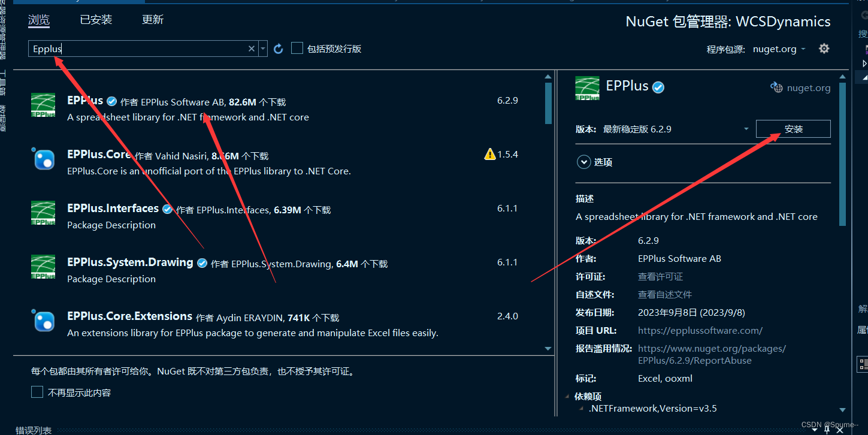This screenshot has width=868, height=435.
Task: Select the EPPlus.Core package title
Action: point(99,155)
